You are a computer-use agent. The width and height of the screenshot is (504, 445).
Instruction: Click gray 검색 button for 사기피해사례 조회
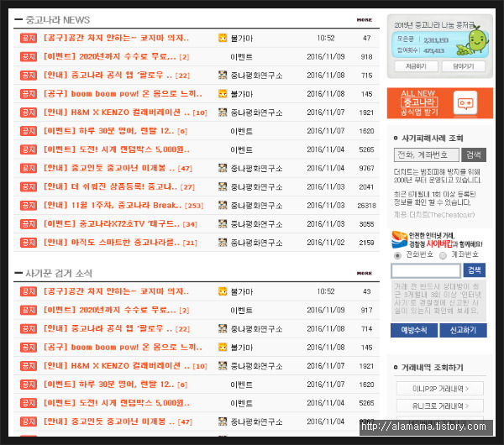click(474, 154)
